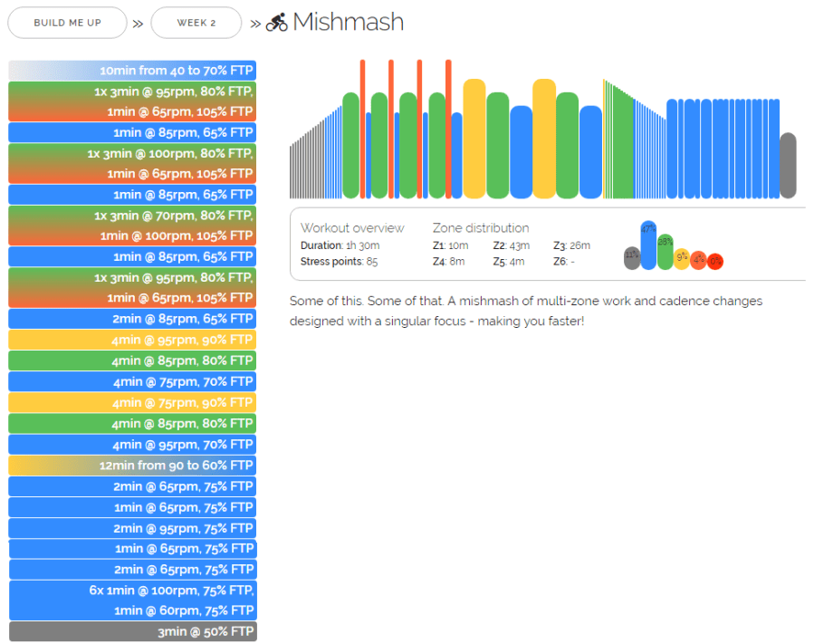Select the yellow 4min @ 75rpm, 90% FTP step
Image resolution: width=814 pixels, height=644 pixels.
click(132, 402)
